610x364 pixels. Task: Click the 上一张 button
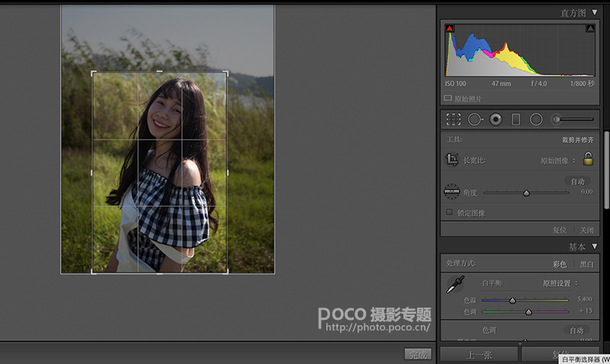(480, 355)
